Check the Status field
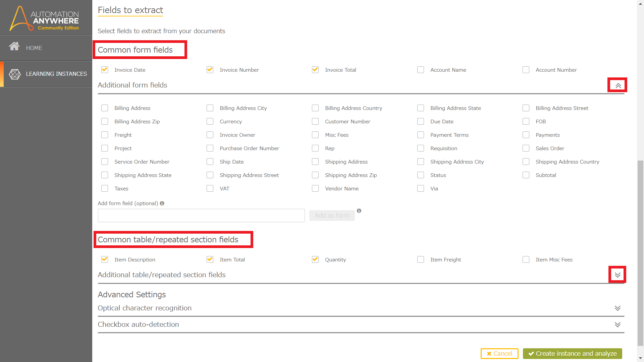Viewport: 644px width, 362px height. (421, 175)
